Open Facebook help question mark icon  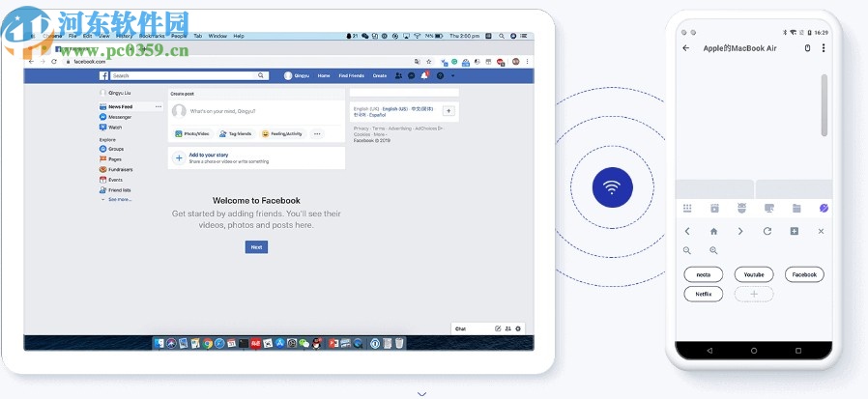pos(440,75)
